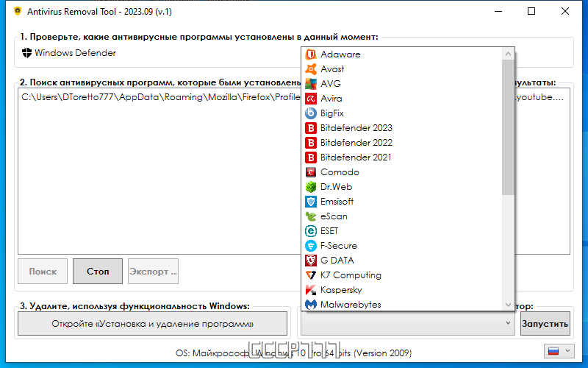Click the disabled Поиск button
The image size is (588, 368).
click(43, 271)
